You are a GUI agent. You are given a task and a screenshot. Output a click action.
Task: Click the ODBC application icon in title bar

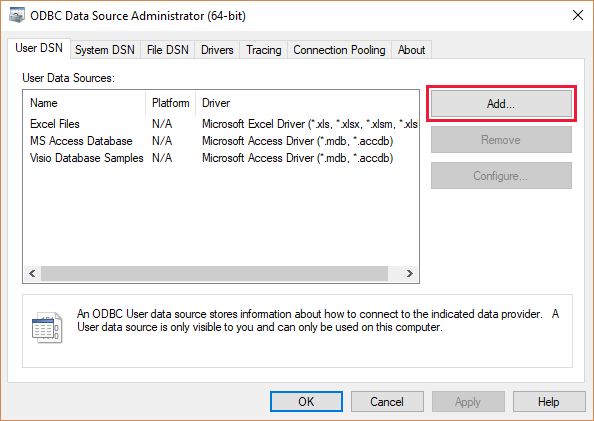17,15
